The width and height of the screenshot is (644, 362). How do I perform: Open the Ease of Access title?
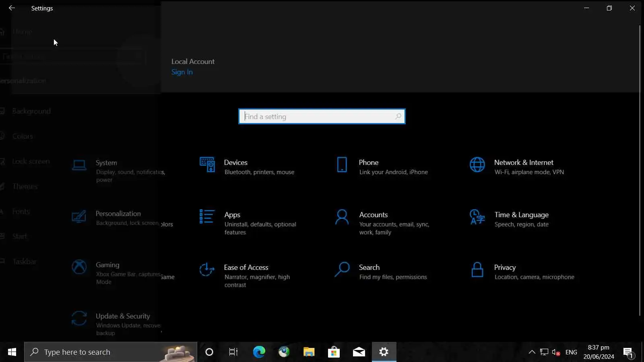[x=246, y=267]
